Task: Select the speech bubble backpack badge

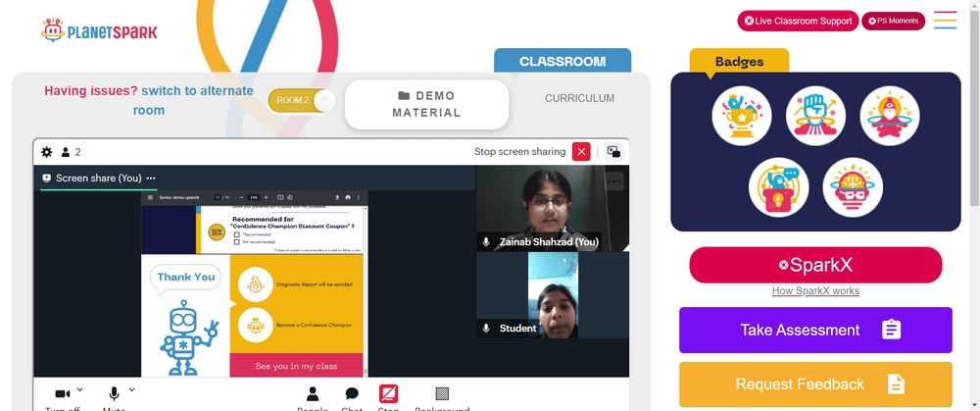Action: pyautogui.click(x=779, y=187)
